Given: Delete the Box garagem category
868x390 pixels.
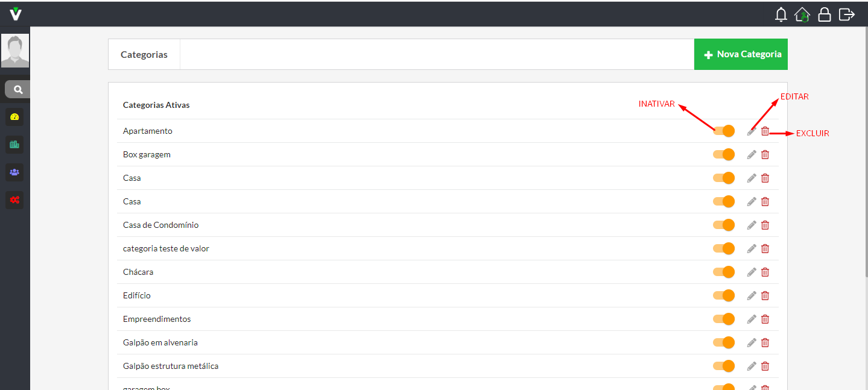Looking at the screenshot, I should [765, 155].
